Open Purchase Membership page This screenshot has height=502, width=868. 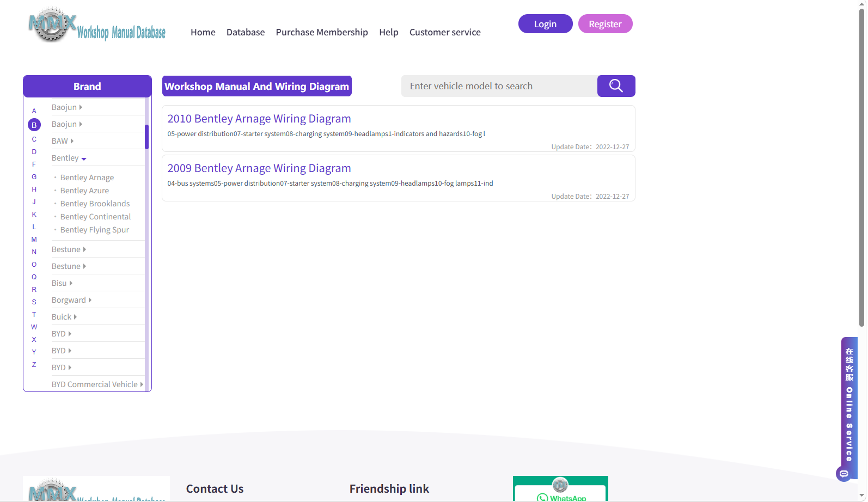point(322,32)
